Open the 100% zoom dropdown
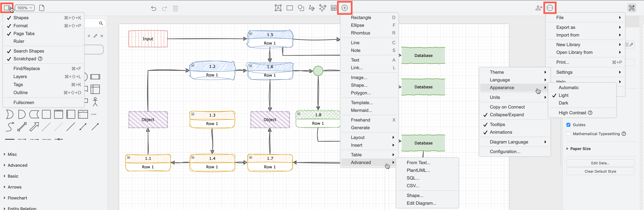Viewport: 644px width, 210px height. [25, 8]
